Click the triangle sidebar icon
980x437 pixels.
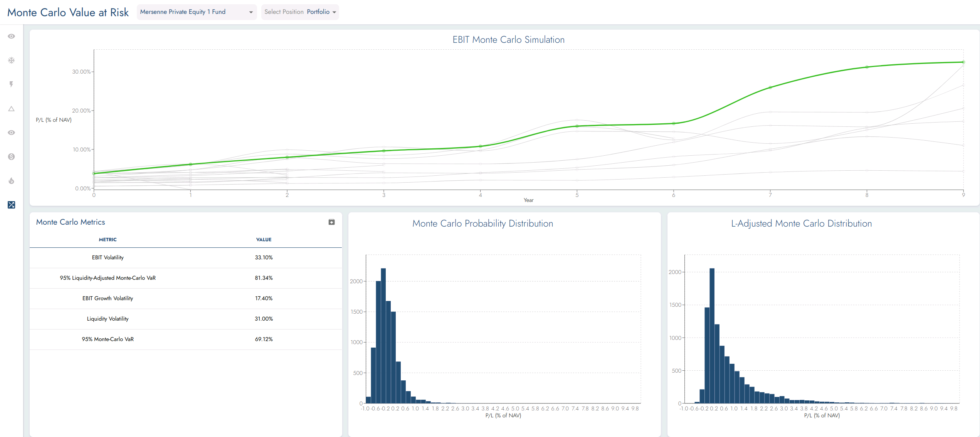12,109
